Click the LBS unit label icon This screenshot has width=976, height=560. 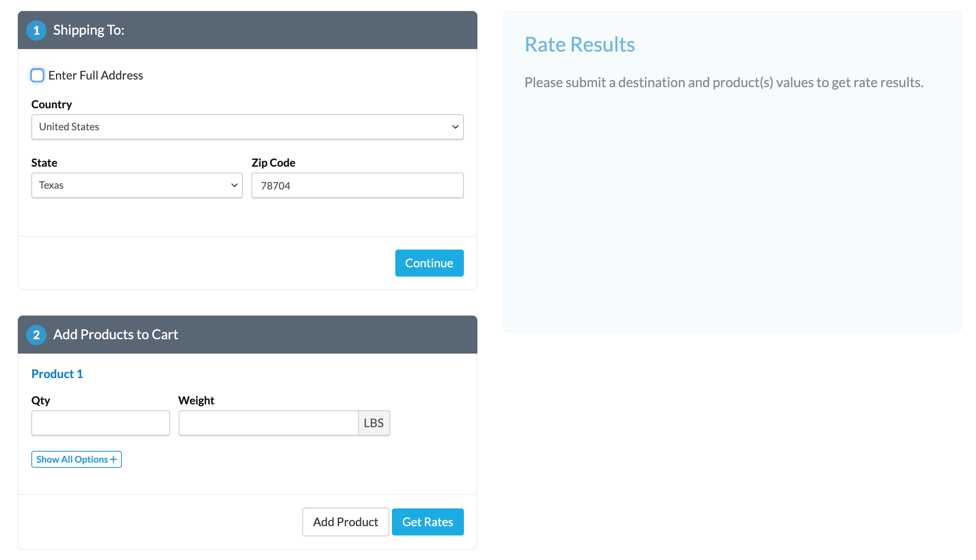coord(373,423)
